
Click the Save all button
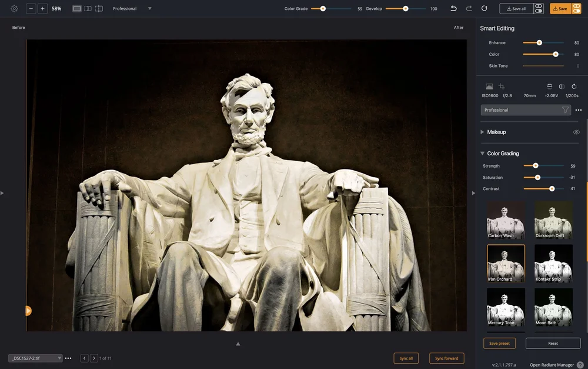516,8
